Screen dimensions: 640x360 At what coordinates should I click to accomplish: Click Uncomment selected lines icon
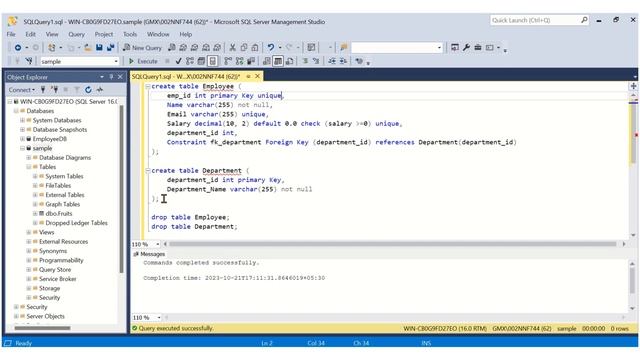point(316,61)
